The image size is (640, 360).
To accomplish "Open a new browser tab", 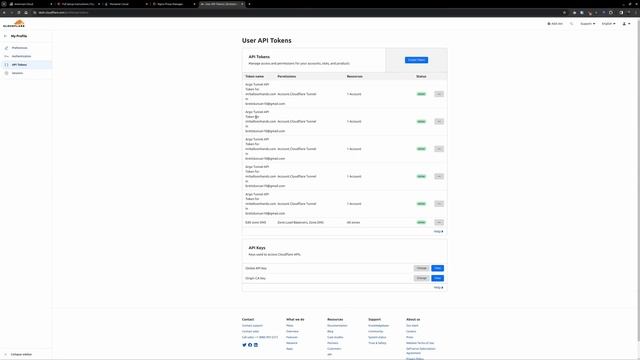I will tap(249, 4).
